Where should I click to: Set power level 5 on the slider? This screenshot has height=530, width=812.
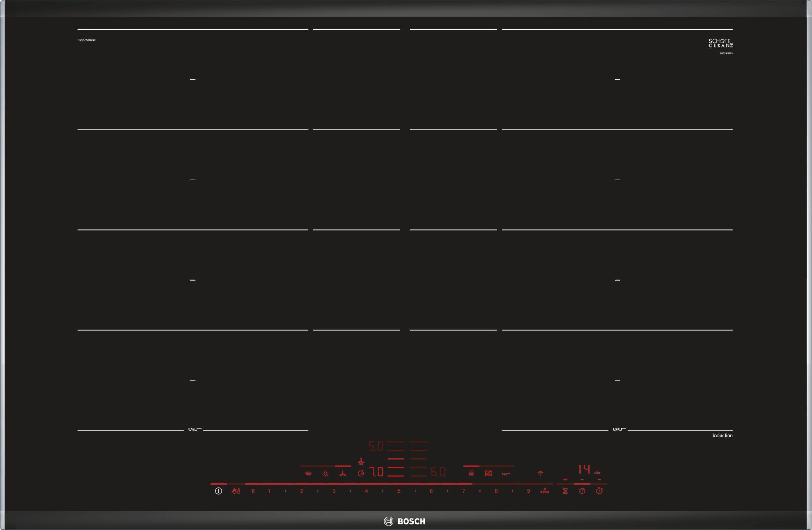pyautogui.click(x=399, y=491)
